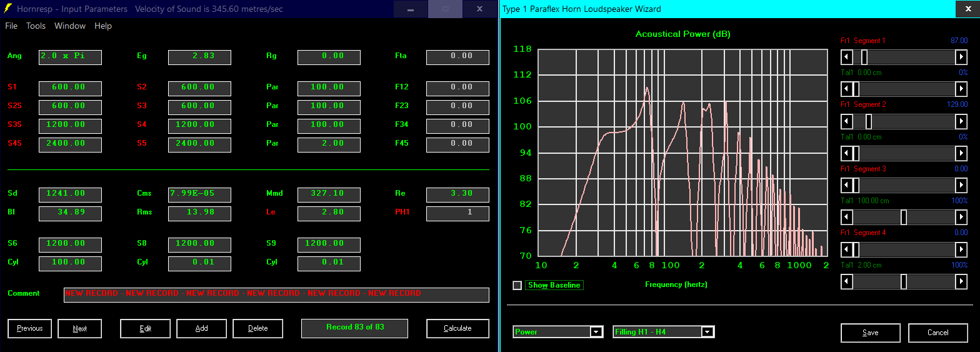
Task: Click left arrow of Tal1 2.00 cm slider
Action: point(846,282)
